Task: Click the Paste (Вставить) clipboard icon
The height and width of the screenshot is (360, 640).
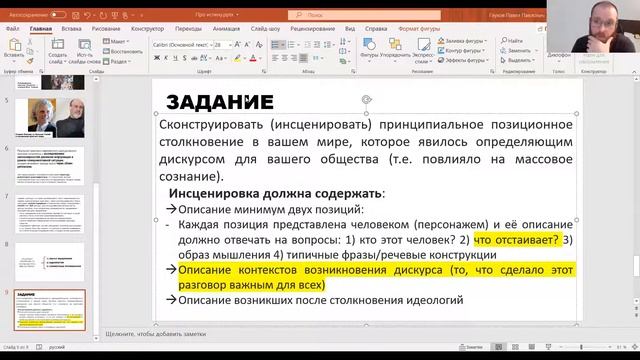Action: [15, 45]
